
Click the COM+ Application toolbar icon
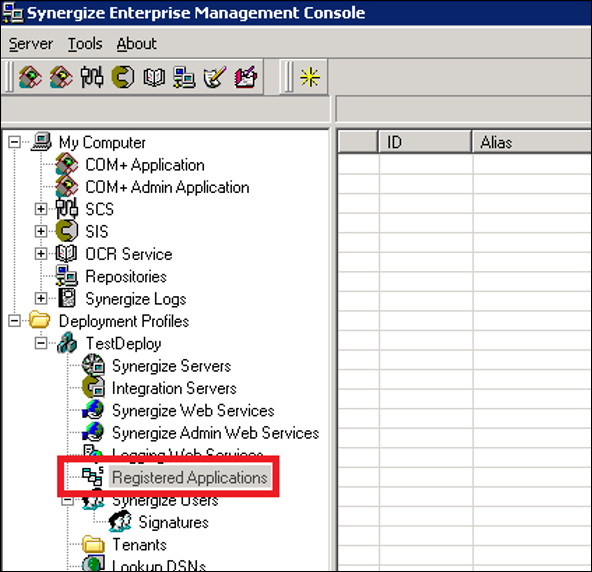pos(30,77)
